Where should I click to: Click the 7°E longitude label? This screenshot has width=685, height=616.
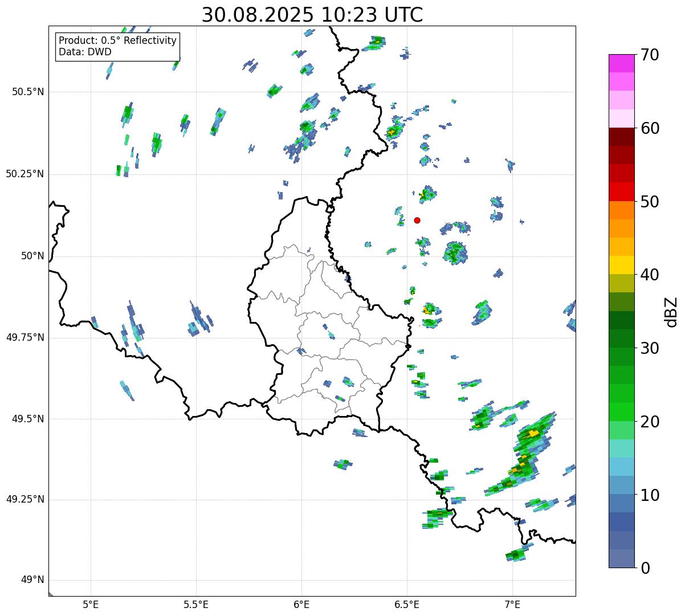(x=512, y=604)
